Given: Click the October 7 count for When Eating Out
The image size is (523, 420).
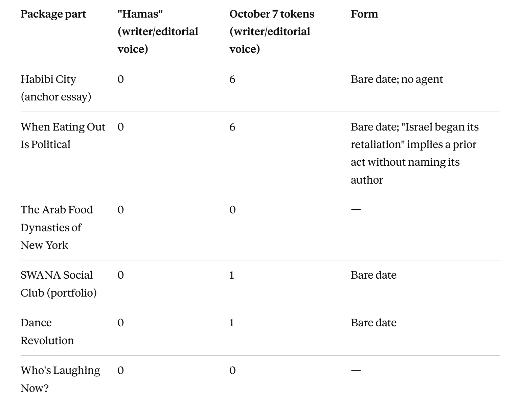Looking at the screenshot, I should click(232, 127).
